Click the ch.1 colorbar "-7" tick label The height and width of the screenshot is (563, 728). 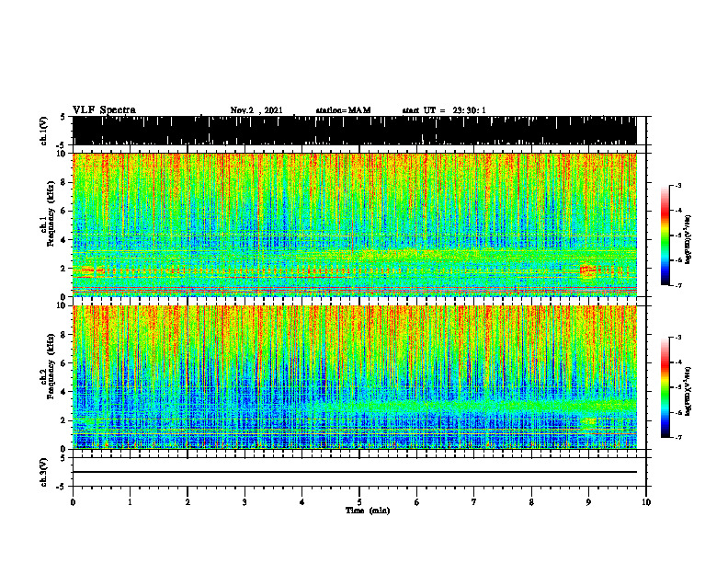[x=678, y=285]
